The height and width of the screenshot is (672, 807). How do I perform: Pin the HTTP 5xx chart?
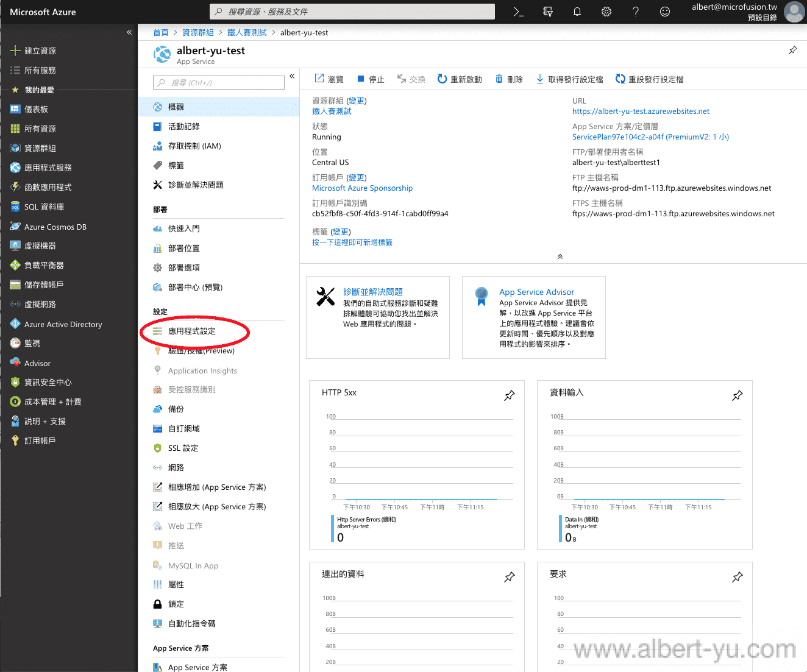coord(510,395)
